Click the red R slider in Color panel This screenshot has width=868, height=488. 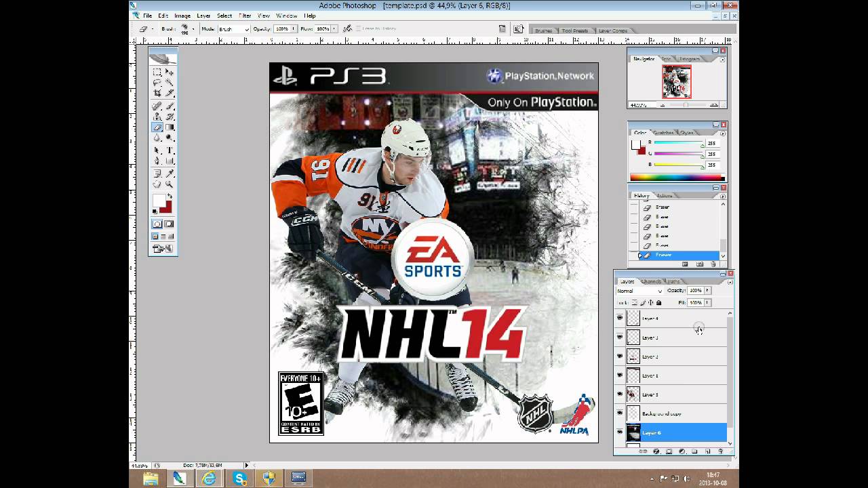679,144
